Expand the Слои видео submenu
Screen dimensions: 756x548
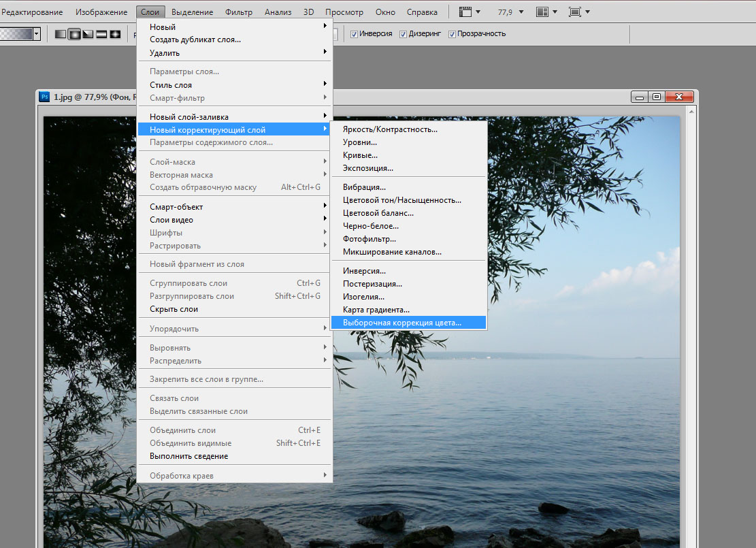click(x=234, y=219)
